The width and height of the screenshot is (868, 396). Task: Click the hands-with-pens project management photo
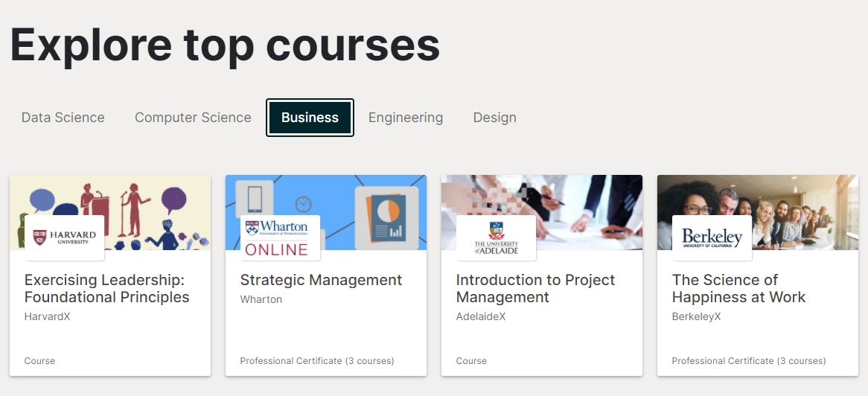(x=542, y=213)
